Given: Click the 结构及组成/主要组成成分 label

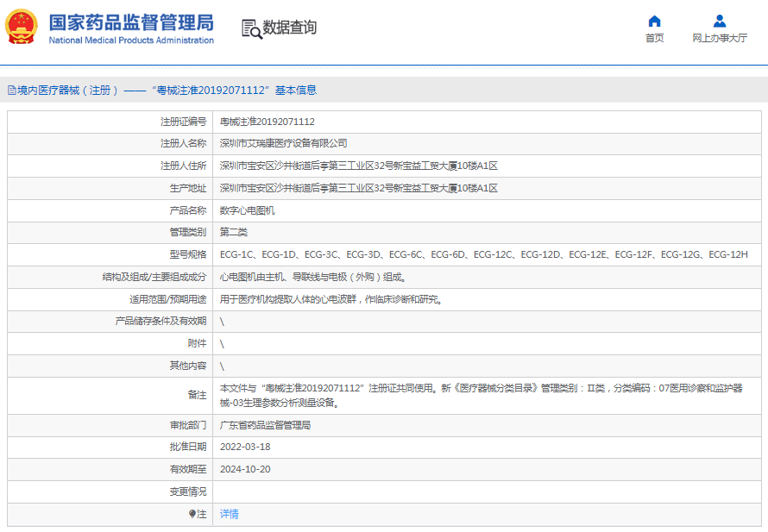Looking at the screenshot, I should click(x=154, y=277).
